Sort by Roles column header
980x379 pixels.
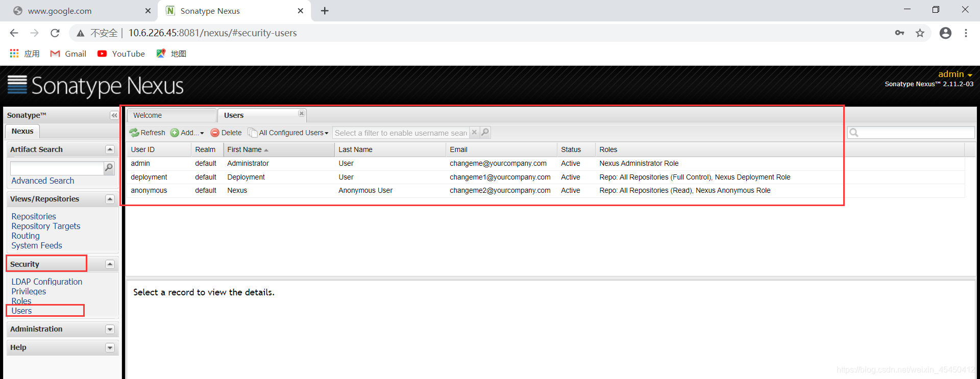click(780, 149)
